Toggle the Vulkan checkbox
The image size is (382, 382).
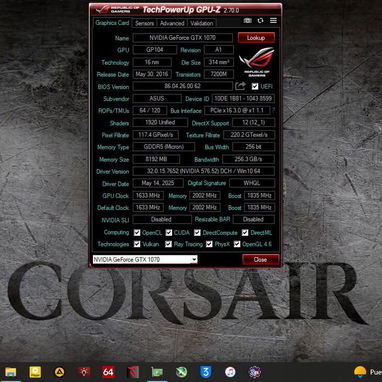point(137,244)
